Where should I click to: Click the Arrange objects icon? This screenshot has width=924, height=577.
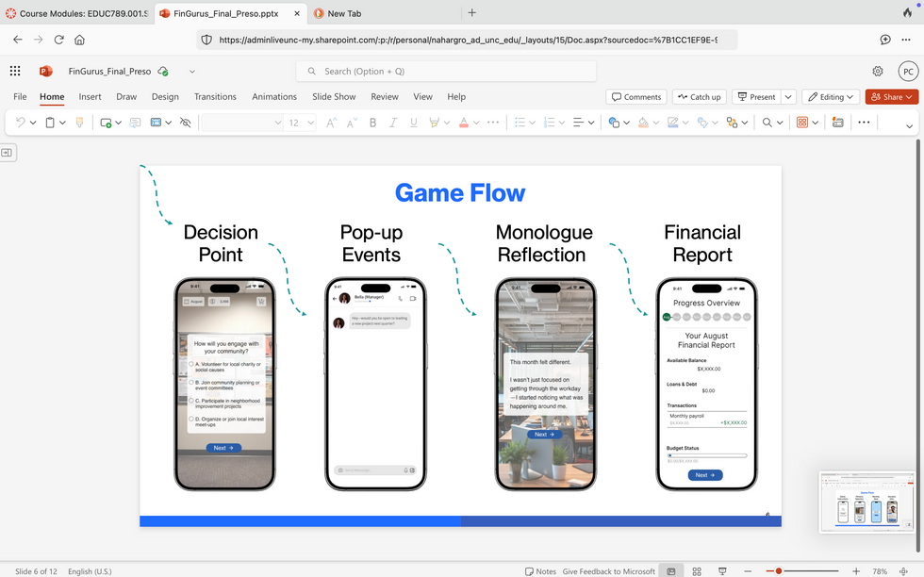point(732,123)
